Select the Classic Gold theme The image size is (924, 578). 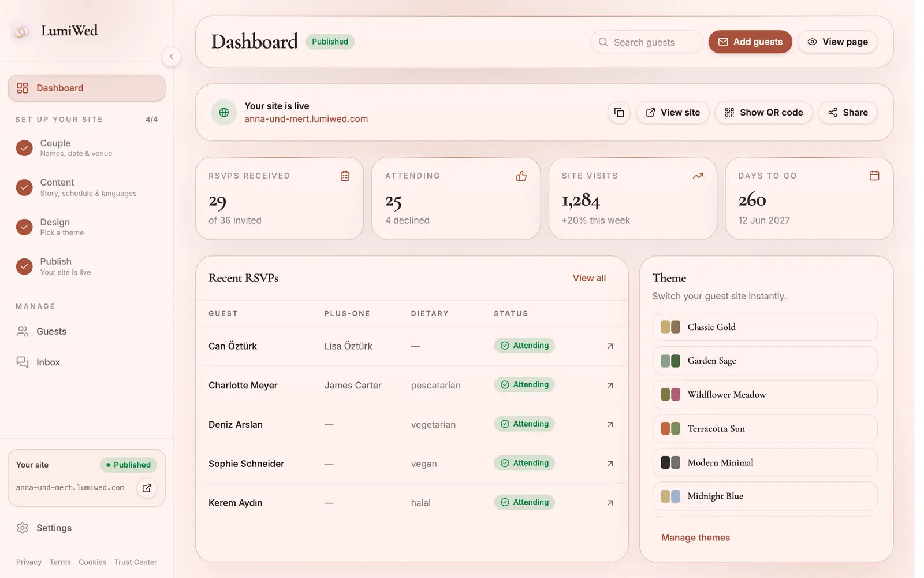(x=765, y=327)
